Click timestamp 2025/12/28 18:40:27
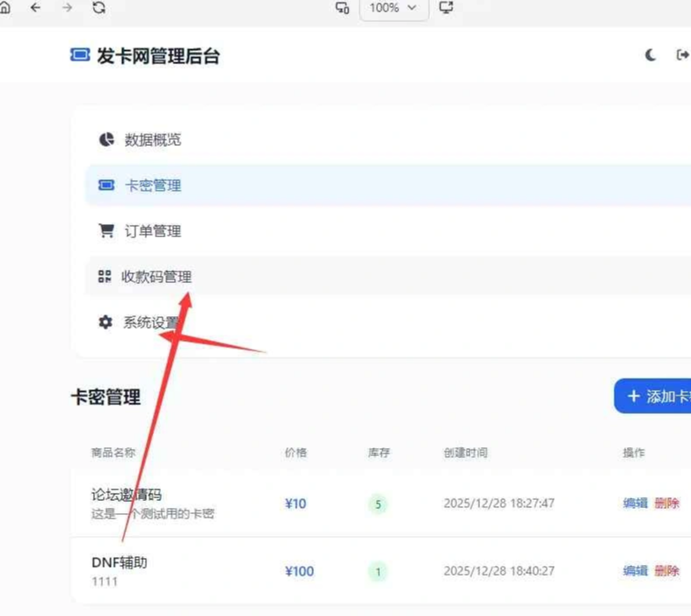Viewport: 691px width, 616px height. click(498, 571)
